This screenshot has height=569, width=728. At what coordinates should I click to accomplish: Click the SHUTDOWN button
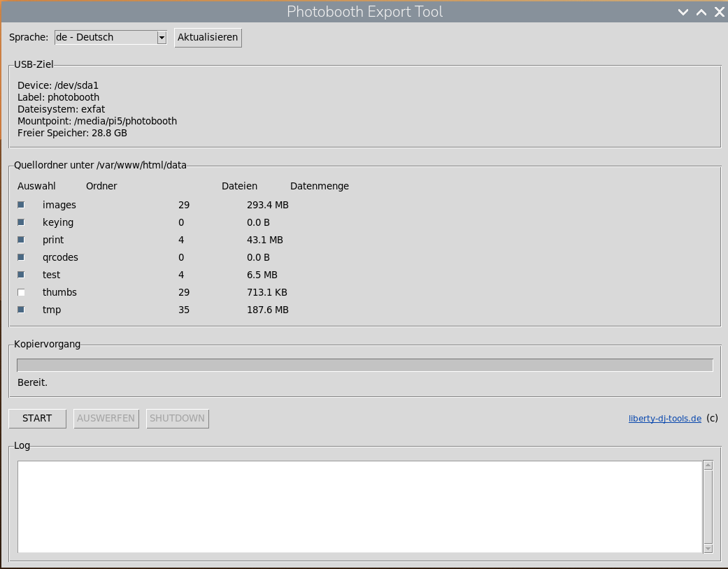(178, 419)
